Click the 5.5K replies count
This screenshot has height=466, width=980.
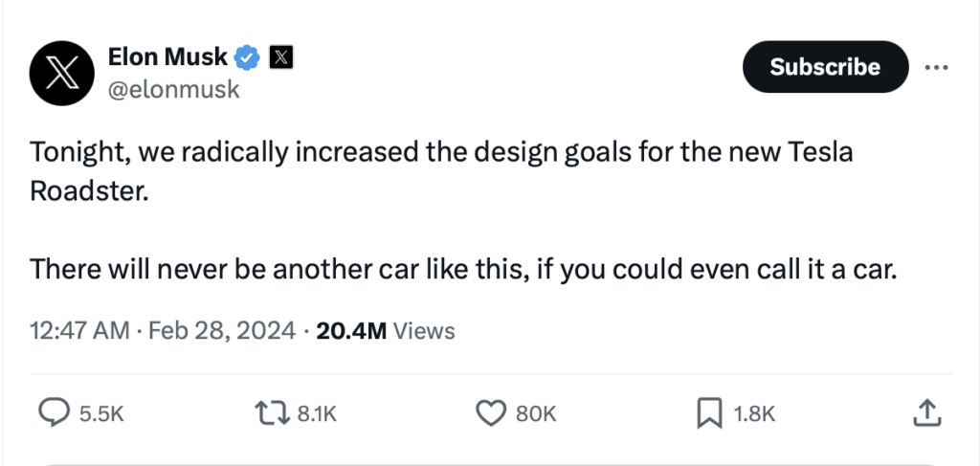(101, 413)
